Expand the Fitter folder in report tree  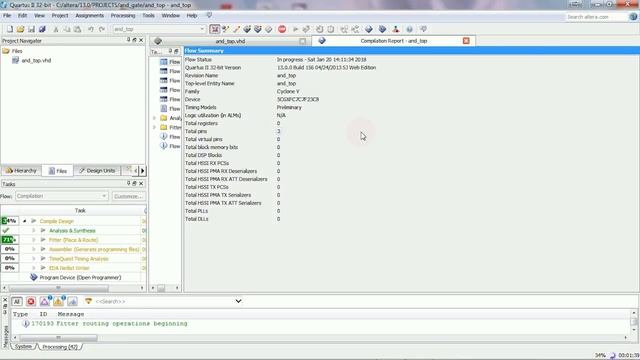(x=154, y=127)
